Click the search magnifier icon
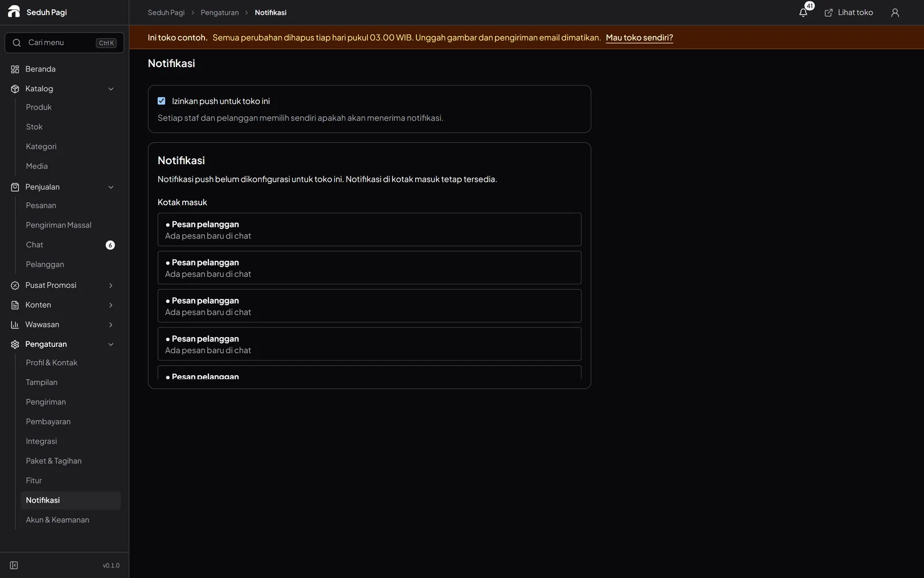Viewport: 924px width, 578px height. coord(17,43)
